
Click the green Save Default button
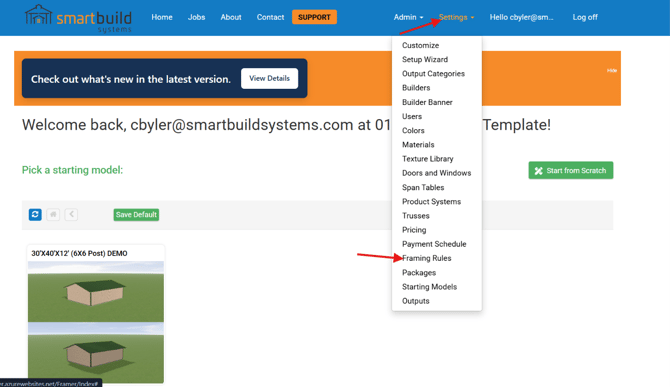[x=136, y=214]
